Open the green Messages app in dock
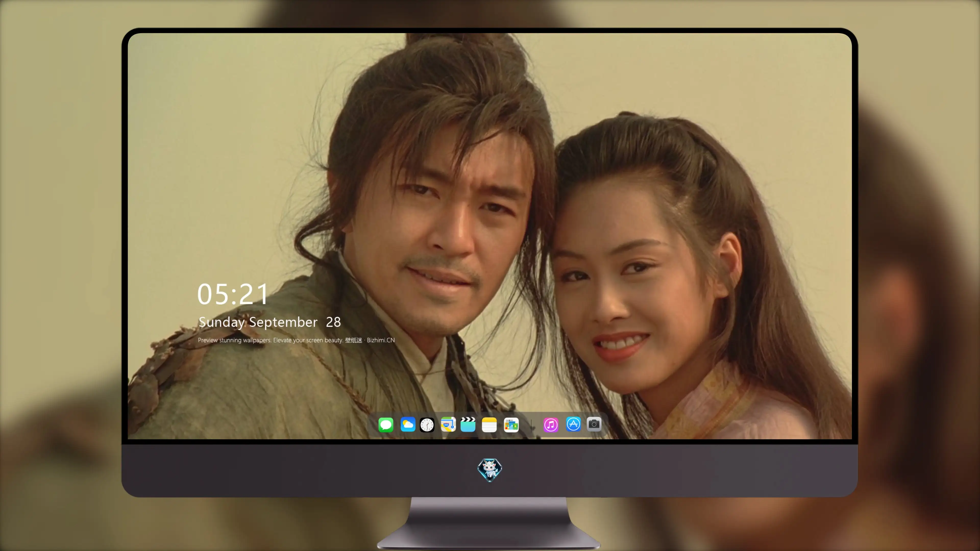 386,424
